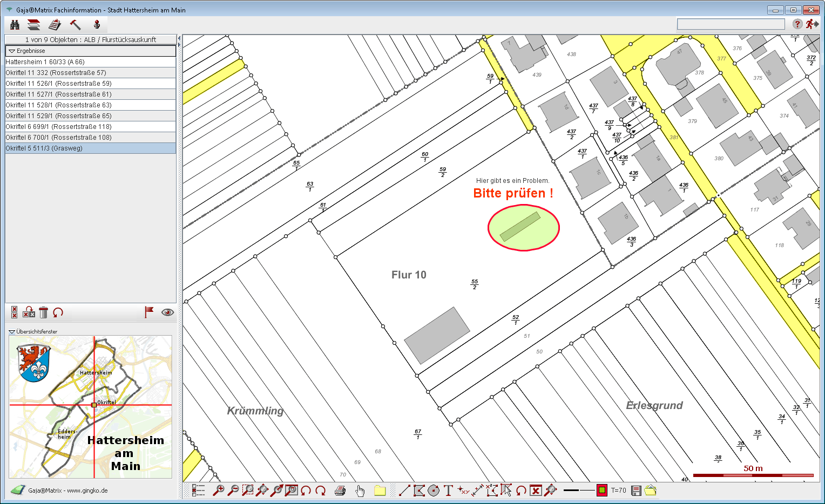
Task: Select the text annotation tool
Action: [x=448, y=490]
